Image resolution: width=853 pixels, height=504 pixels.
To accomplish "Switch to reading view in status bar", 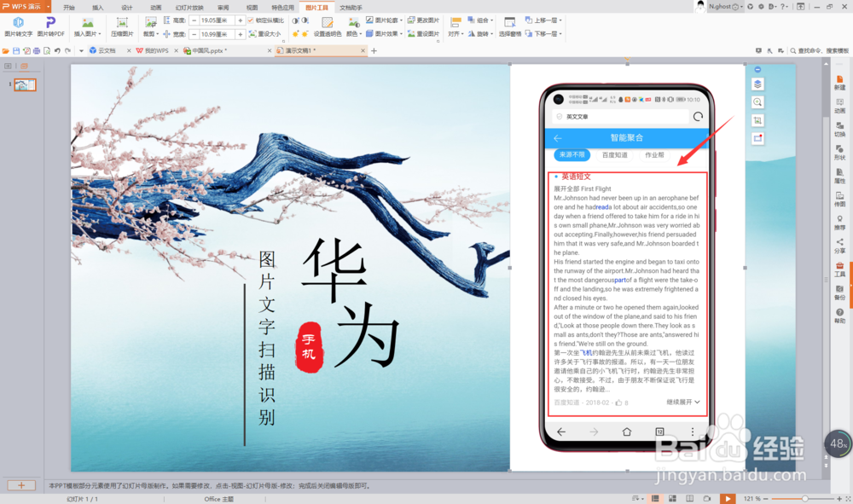I will point(689,498).
